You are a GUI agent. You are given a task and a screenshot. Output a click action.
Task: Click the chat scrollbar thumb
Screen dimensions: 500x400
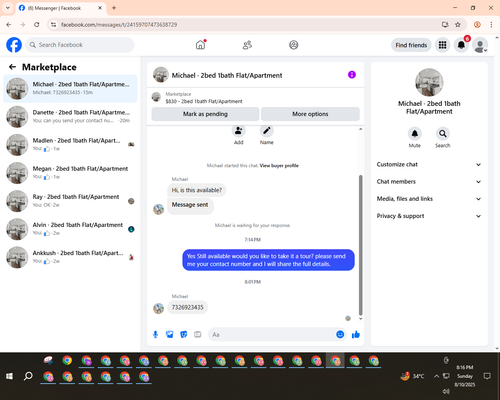(x=360, y=245)
